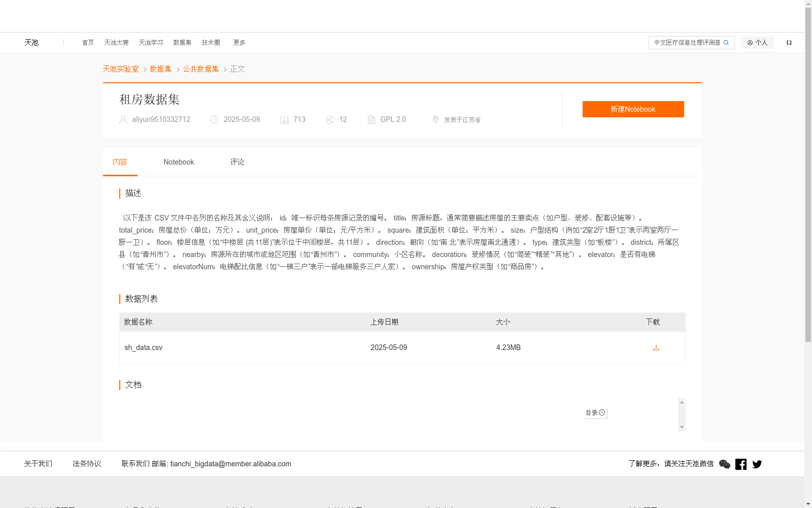Click share count icon beside 12
Screen dimensions: 812x508
[330, 120]
